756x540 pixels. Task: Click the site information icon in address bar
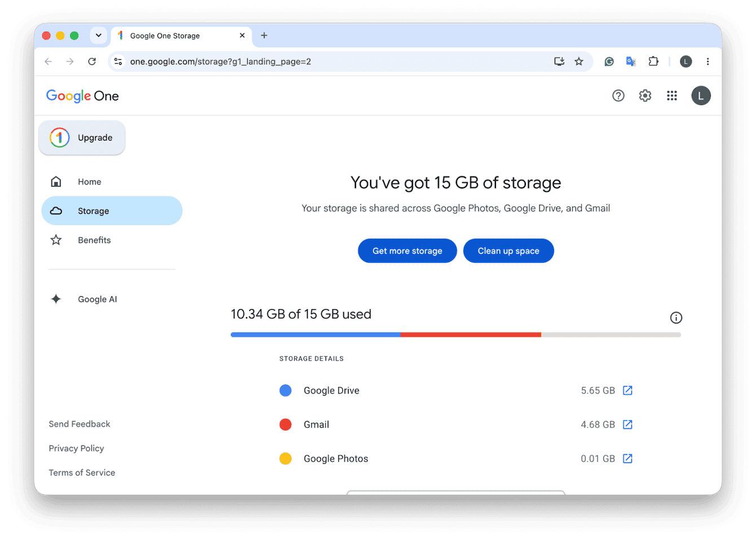(x=118, y=62)
